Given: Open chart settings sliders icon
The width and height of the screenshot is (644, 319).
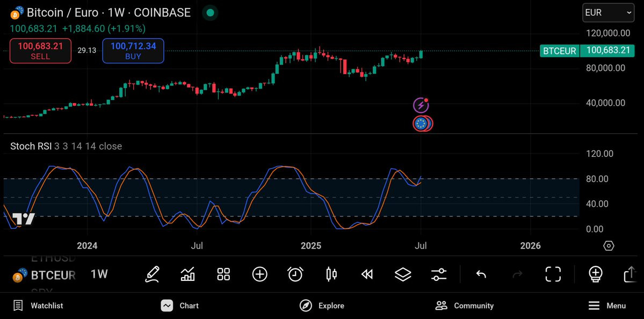Looking at the screenshot, I should tap(439, 274).
